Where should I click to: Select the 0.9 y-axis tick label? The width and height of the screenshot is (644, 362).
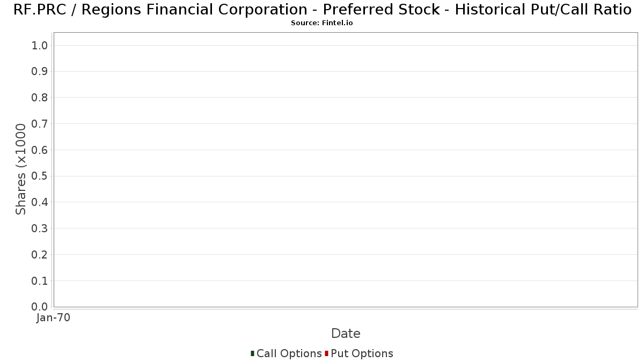pyautogui.click(x=40, y=72)
